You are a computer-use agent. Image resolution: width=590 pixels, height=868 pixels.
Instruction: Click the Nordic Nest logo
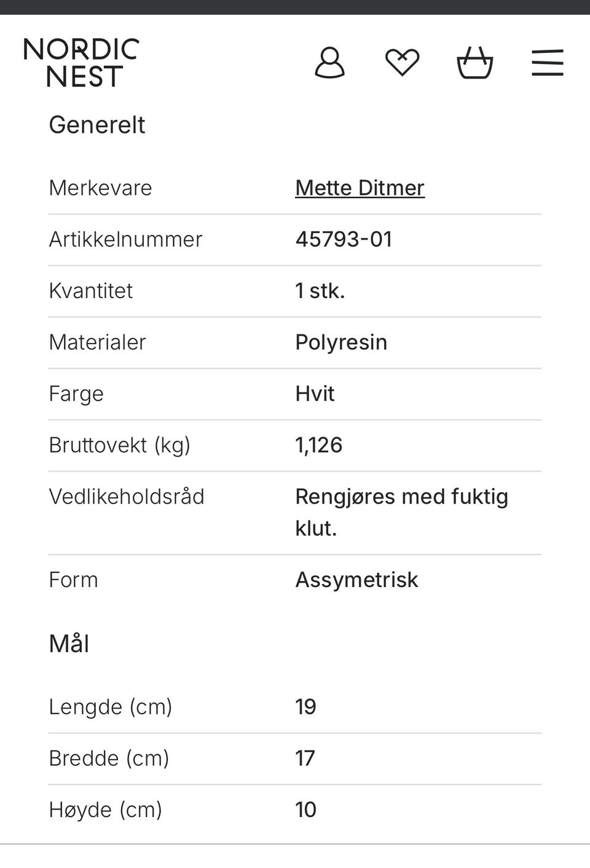tap(81, 63)
